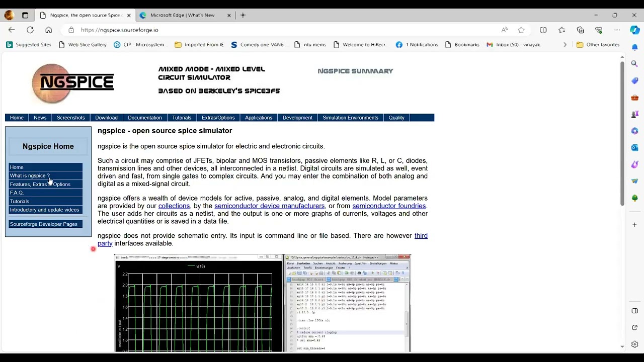Toggle the sidebar visibility button

tap(634, 311)
